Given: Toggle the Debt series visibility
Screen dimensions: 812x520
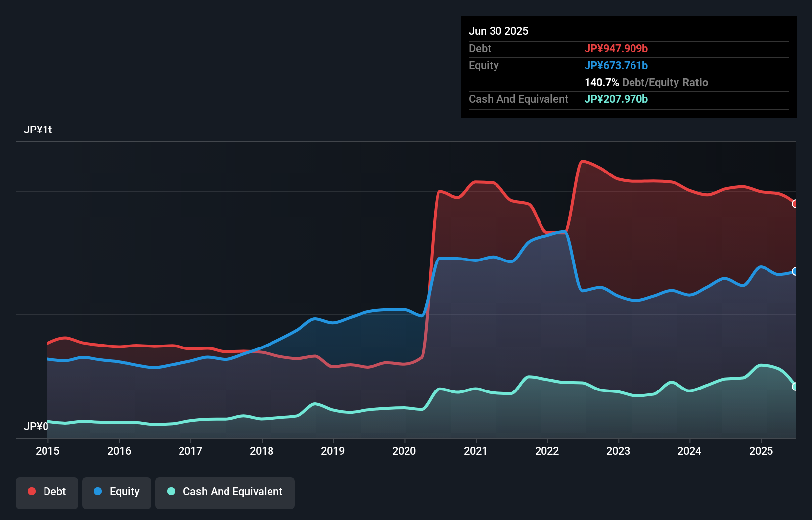Looking at the screenshot, I should point(47,492).
